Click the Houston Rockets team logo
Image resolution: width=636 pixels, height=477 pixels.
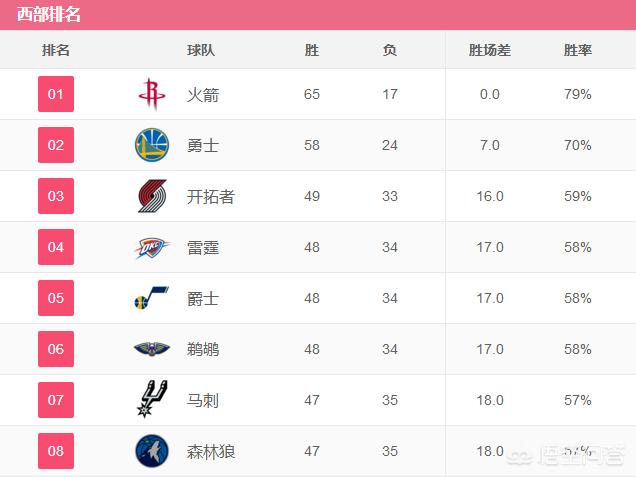[152, 94]
